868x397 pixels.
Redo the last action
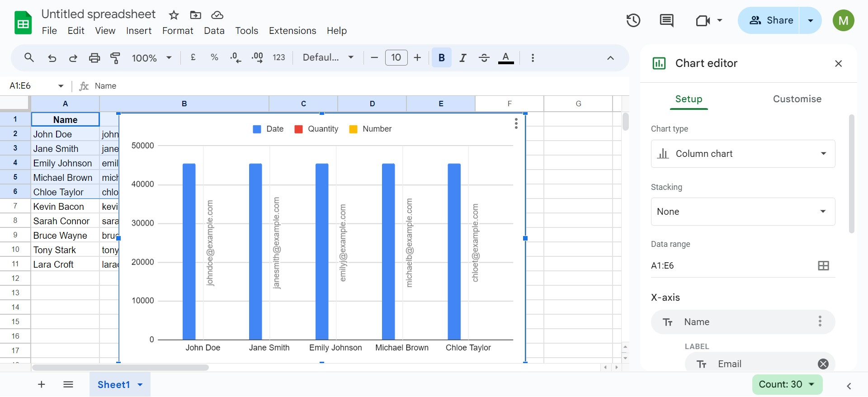[73, 58]
